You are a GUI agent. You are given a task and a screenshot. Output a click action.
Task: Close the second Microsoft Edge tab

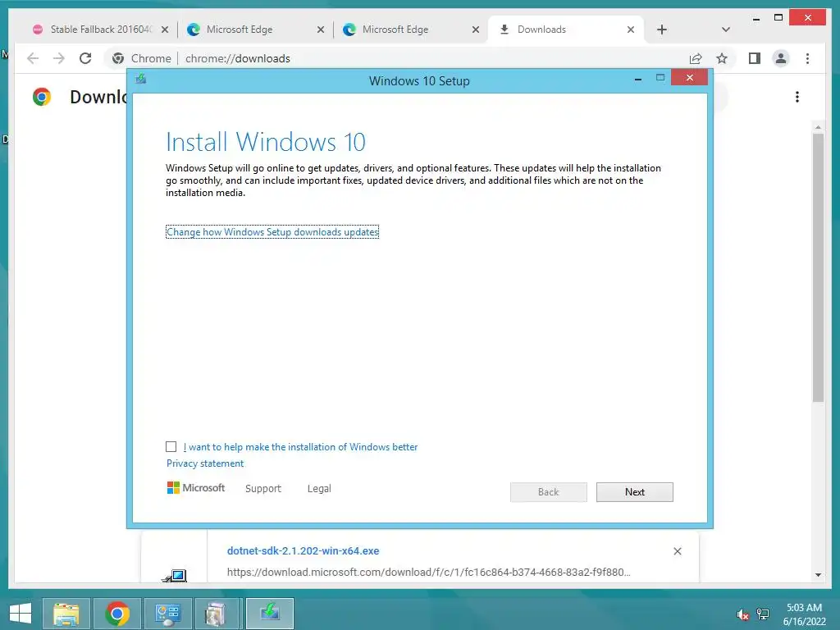coord(476,30)
